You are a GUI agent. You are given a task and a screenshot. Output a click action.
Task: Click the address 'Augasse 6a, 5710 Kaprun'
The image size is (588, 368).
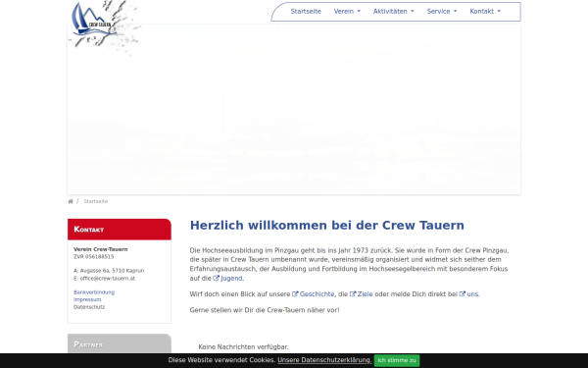coord(112,271)
